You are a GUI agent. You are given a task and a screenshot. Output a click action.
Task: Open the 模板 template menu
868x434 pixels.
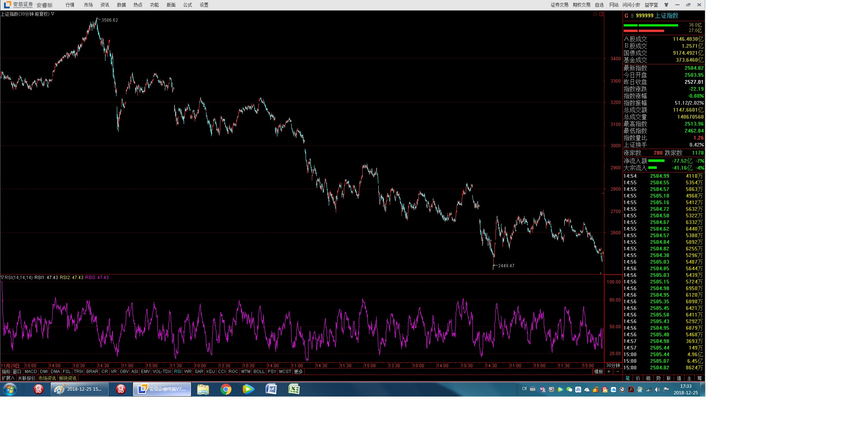click(599, 372)
